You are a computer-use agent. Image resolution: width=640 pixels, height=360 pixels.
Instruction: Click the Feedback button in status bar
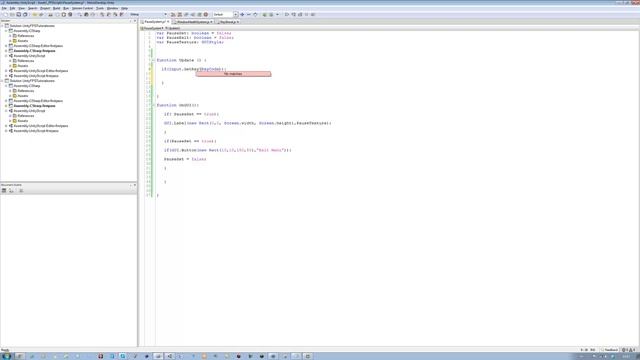pyautogui.click(x=610, y=350)
